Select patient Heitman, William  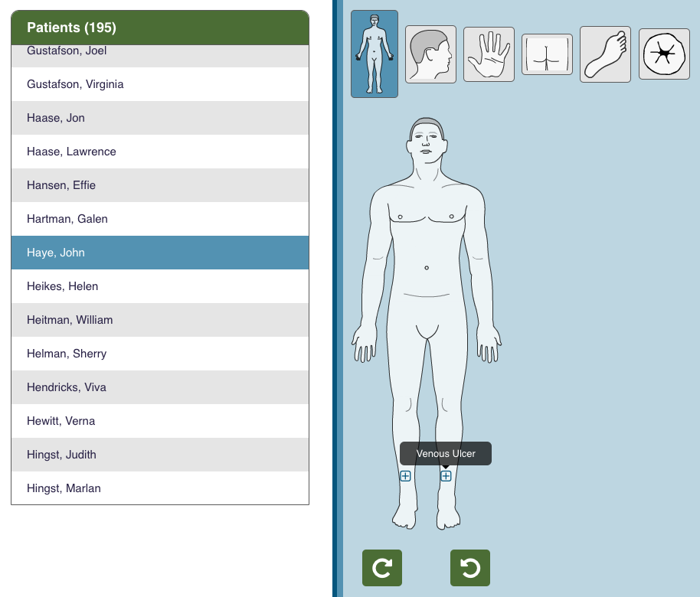click(x=160, y=320)
